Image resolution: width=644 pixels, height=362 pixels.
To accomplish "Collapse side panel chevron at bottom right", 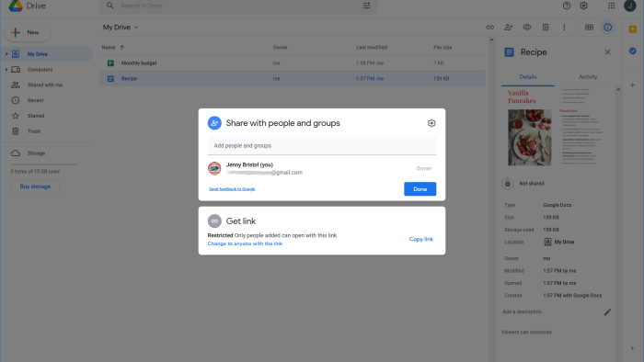I will 633,348.
